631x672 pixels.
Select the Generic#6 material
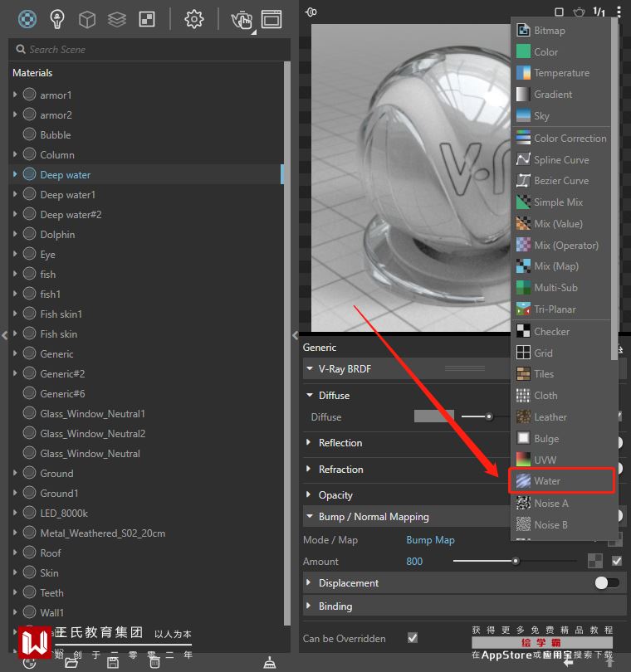(62, 393)
